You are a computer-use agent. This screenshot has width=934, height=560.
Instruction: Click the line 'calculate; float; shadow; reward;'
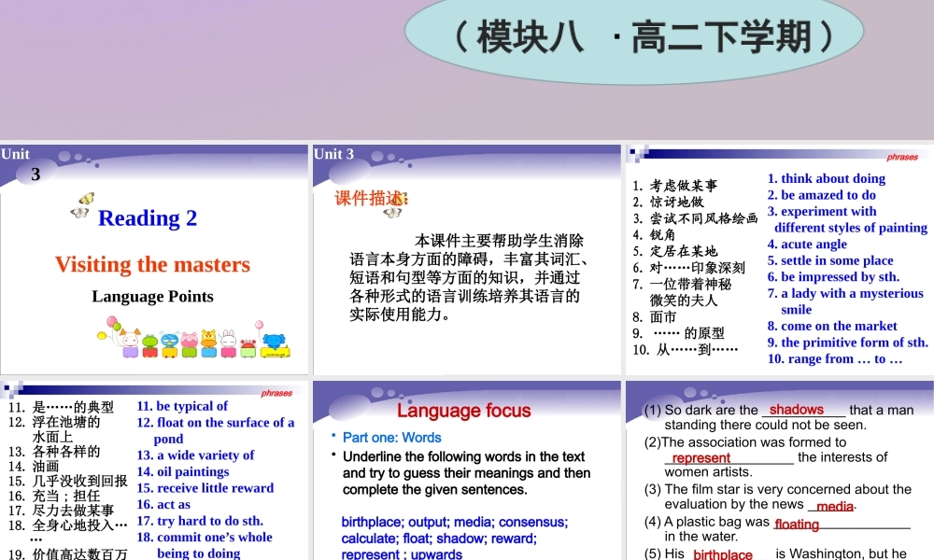(x=439, y=539)
